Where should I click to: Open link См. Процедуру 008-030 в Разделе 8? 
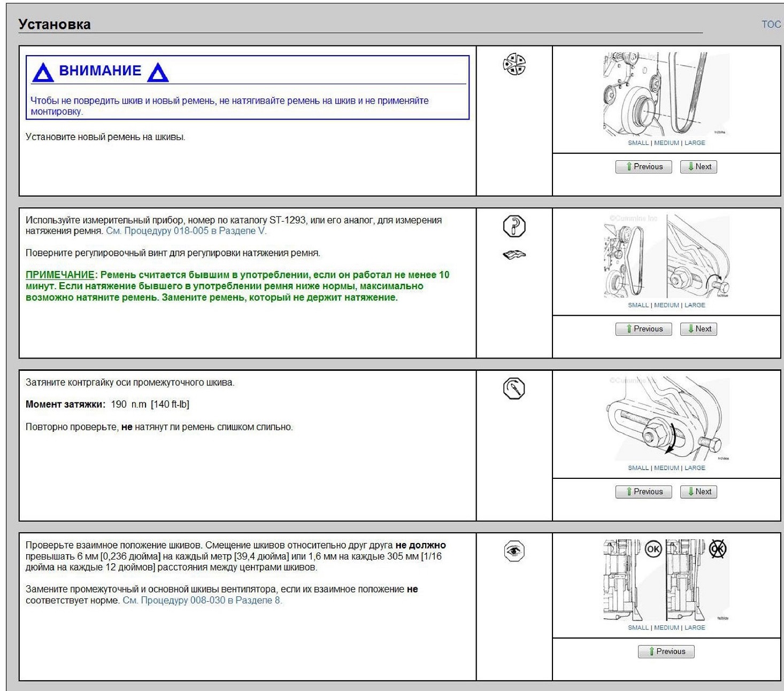(202, 600)
